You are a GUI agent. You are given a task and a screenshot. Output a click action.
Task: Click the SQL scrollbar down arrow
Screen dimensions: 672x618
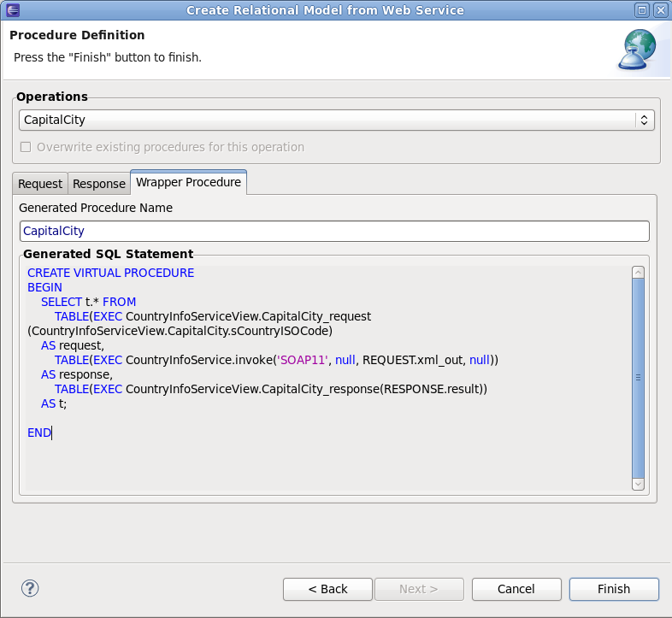coord(637,484)
